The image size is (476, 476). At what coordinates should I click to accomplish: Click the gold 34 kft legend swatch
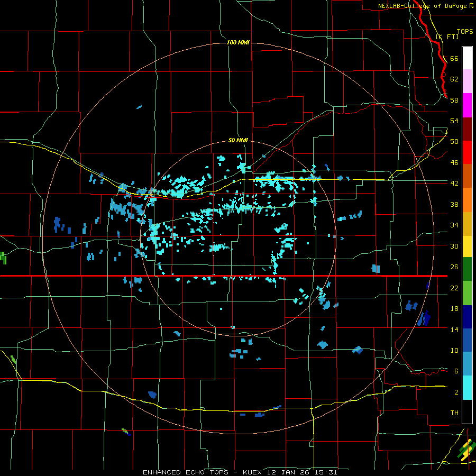(x=467, y=224)
